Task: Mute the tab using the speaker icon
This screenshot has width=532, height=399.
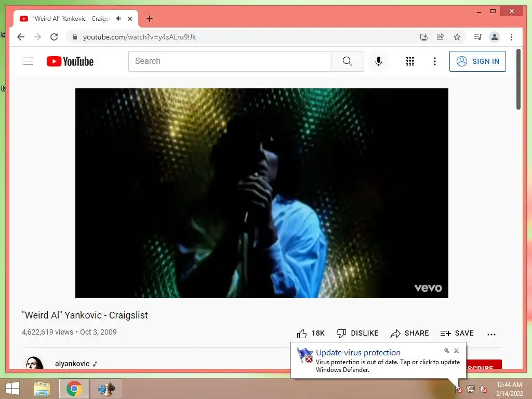Action: tap(119, 19)
